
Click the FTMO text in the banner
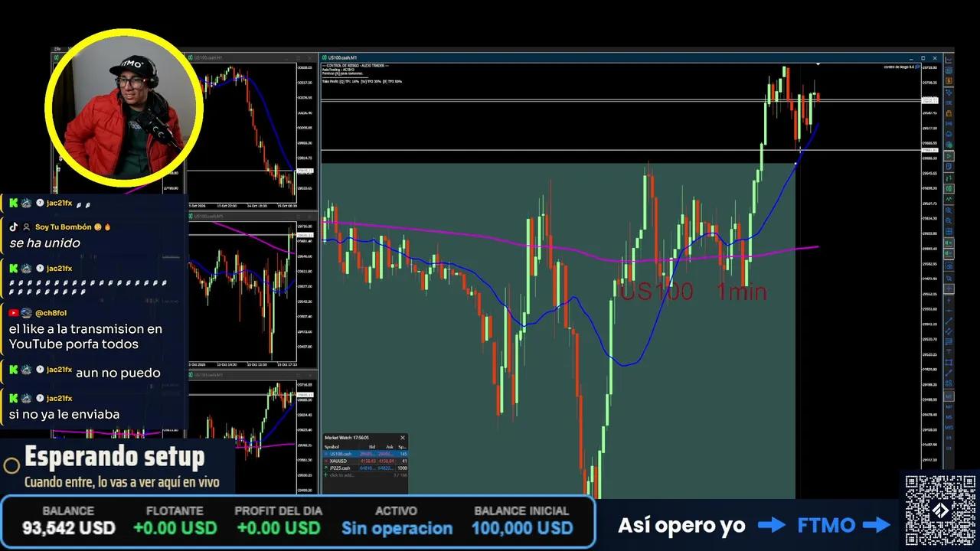tap(826, 526)
